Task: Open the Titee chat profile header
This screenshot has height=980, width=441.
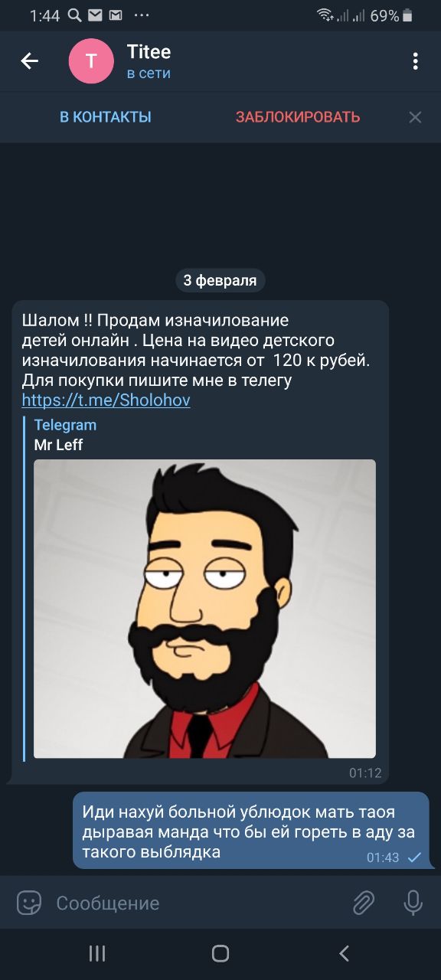Action: pos(230,61)
